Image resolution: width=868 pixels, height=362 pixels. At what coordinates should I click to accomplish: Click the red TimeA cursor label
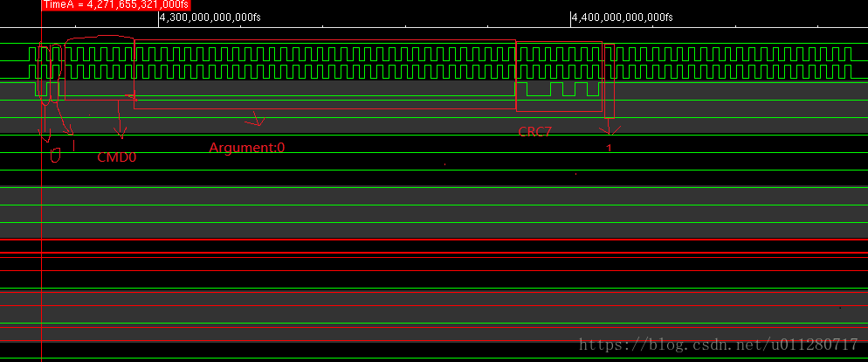click(x=115, y=5)
